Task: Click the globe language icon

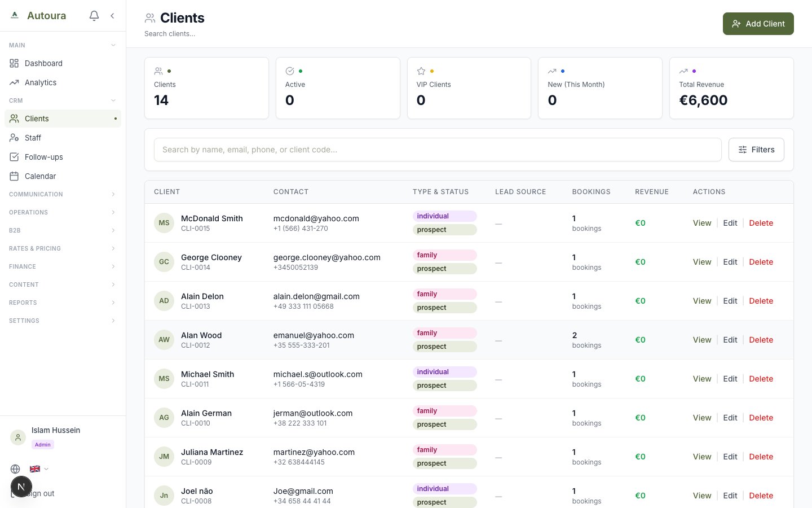Action: [x=15, y=469]
